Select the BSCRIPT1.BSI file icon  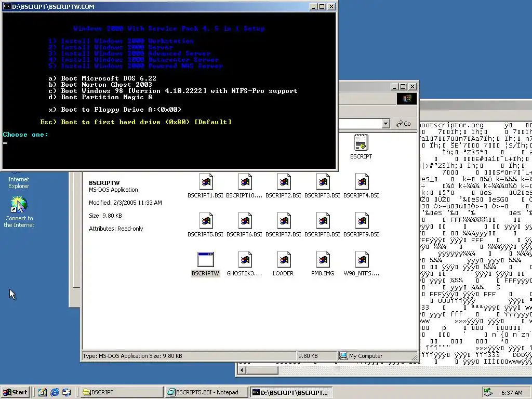[206, 181]
